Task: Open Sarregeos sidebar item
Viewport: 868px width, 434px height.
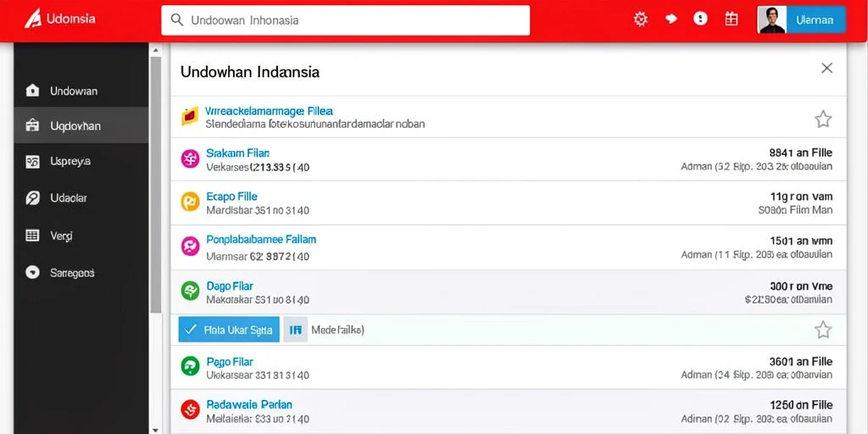Action: coord(81,273)
